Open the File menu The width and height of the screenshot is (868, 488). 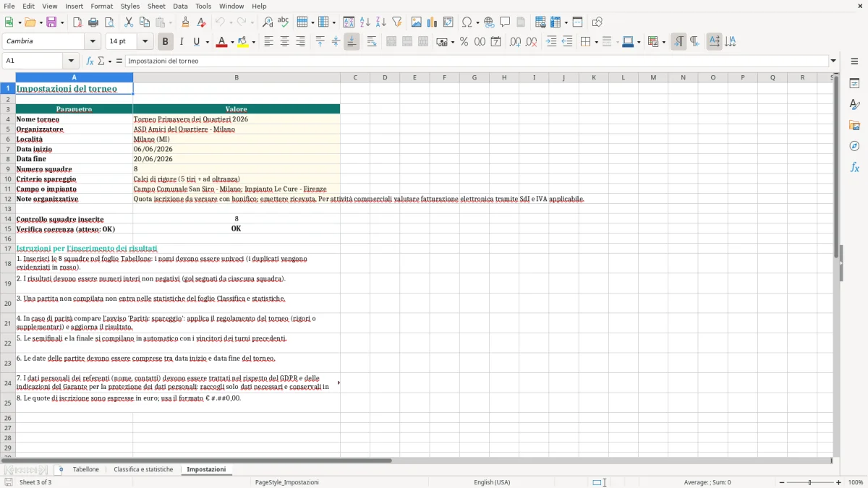(9, 6)
